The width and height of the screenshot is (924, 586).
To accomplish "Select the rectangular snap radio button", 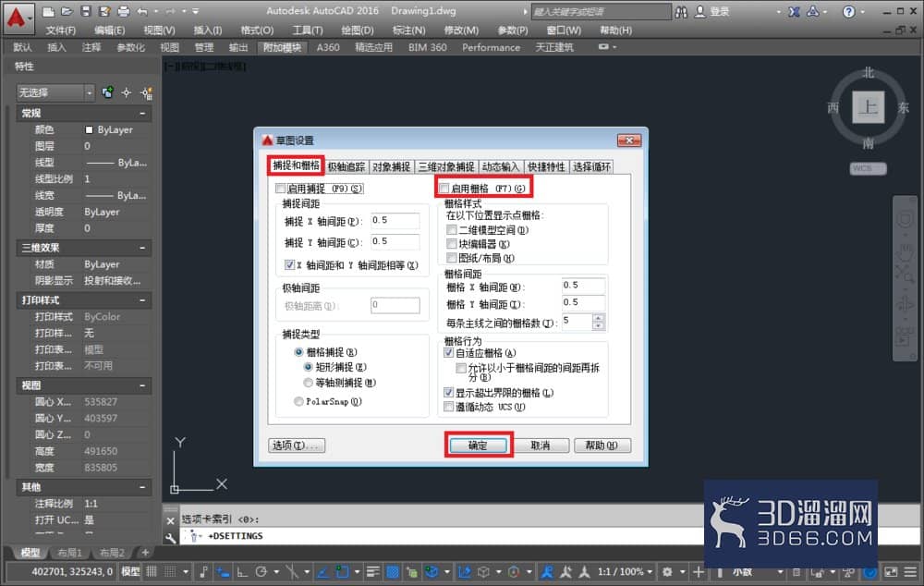I will click(308, 367).
